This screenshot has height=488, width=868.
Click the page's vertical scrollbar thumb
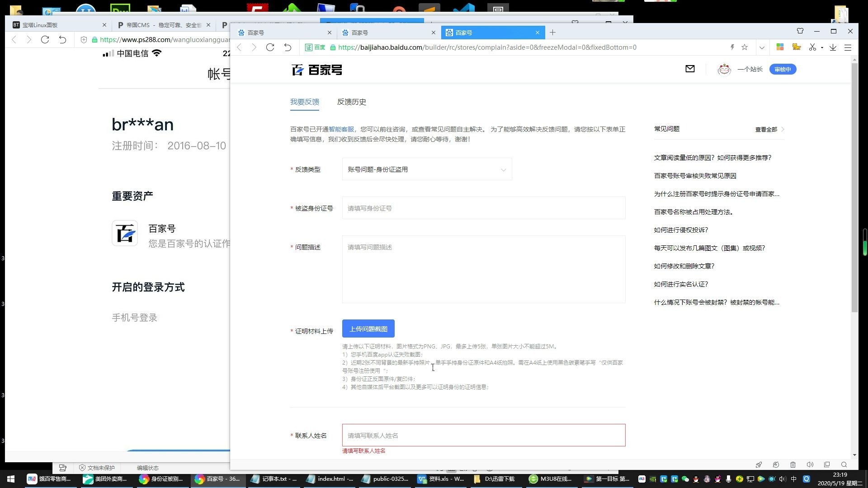pos(854,188)
